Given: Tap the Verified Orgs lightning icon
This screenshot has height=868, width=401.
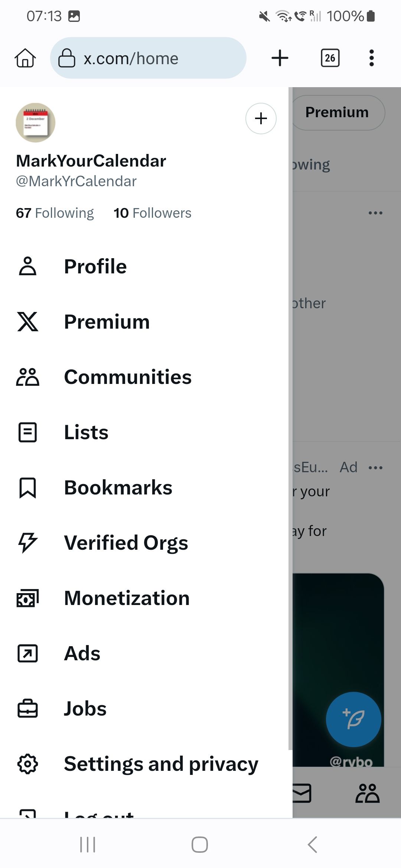Looking at the screenshot, I should point(27,543).
